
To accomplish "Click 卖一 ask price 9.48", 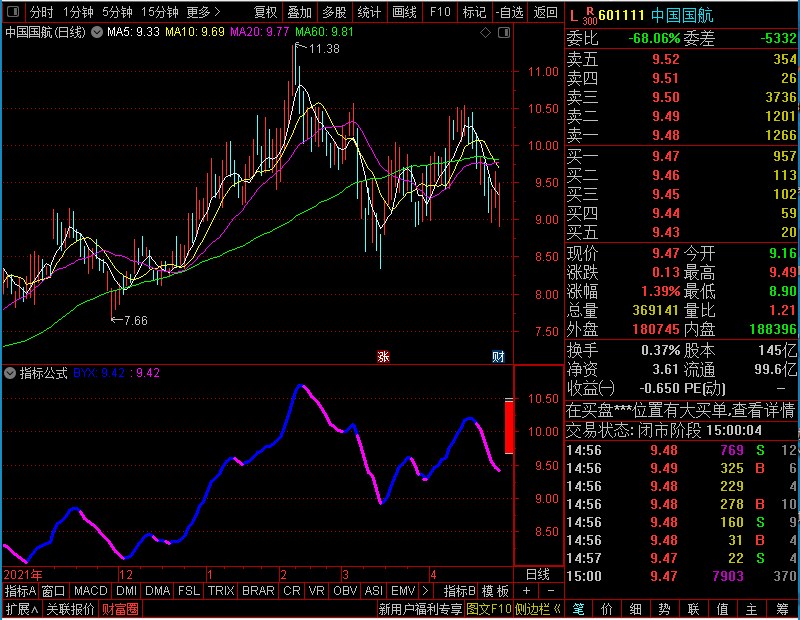I will coord(666,135).
